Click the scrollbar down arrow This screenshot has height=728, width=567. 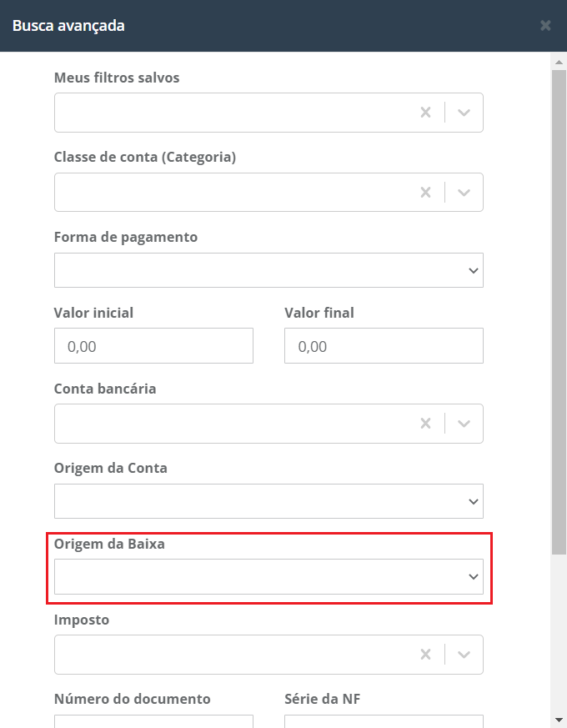coord(559,719)
